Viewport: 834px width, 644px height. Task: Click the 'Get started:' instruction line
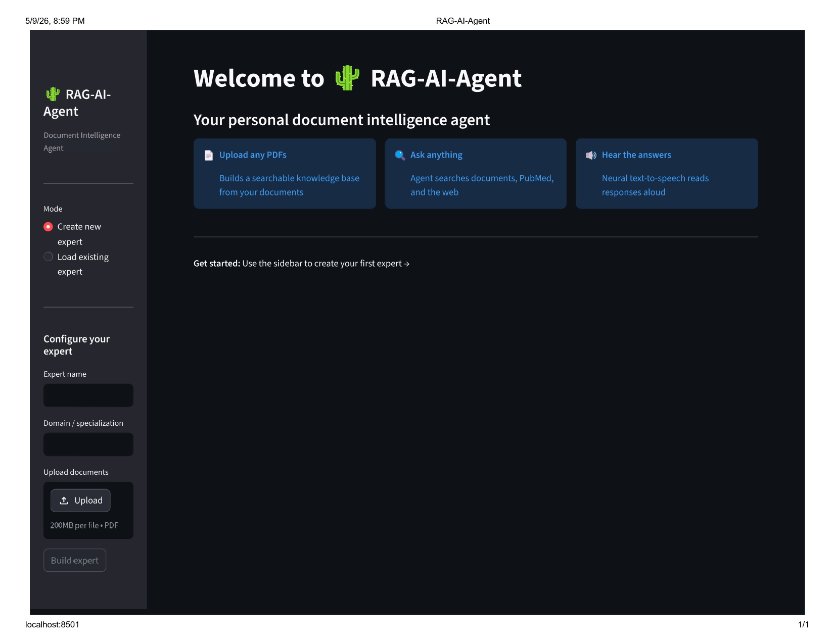[301, 264]
